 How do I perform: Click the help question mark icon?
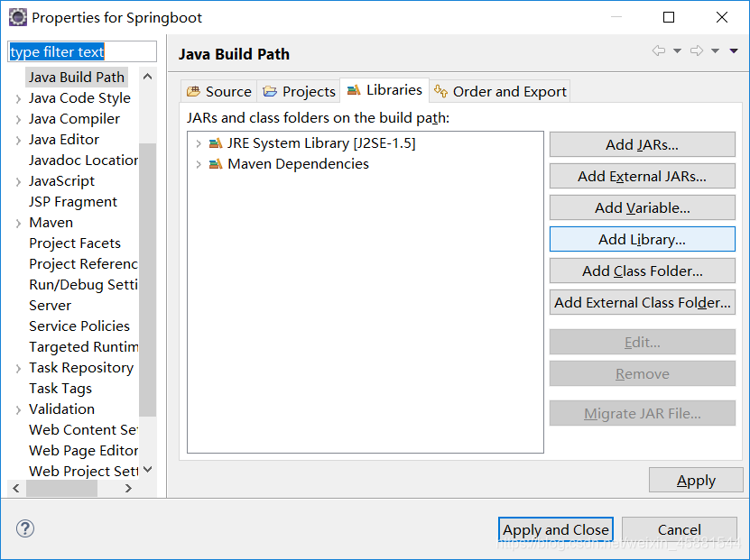[x=25, y=528]
